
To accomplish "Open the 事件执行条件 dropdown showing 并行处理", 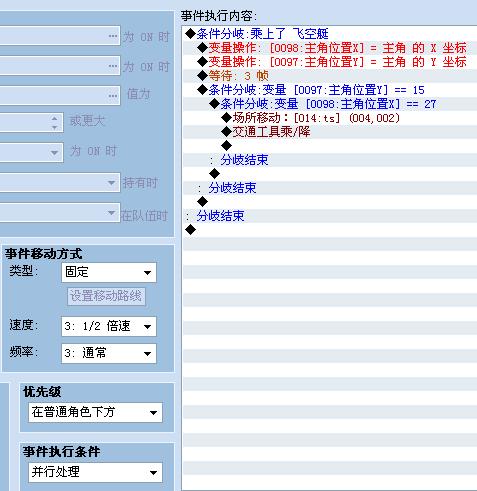I will coord(95,472).
